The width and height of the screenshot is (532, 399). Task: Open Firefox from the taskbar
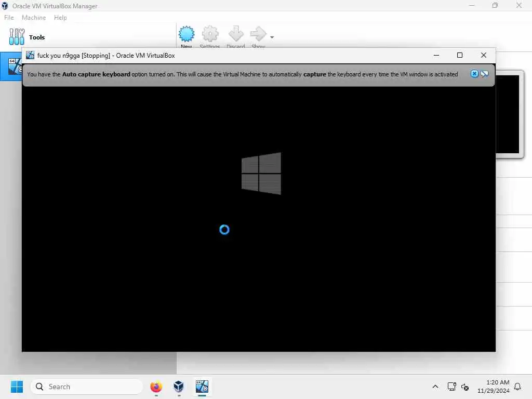click(x=156, y=387)
